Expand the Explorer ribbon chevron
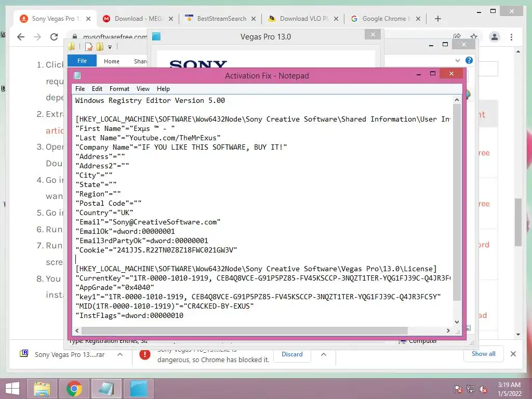Image resolution: width=532 pixels, height=399 pixels. click(x=457, y=60)
